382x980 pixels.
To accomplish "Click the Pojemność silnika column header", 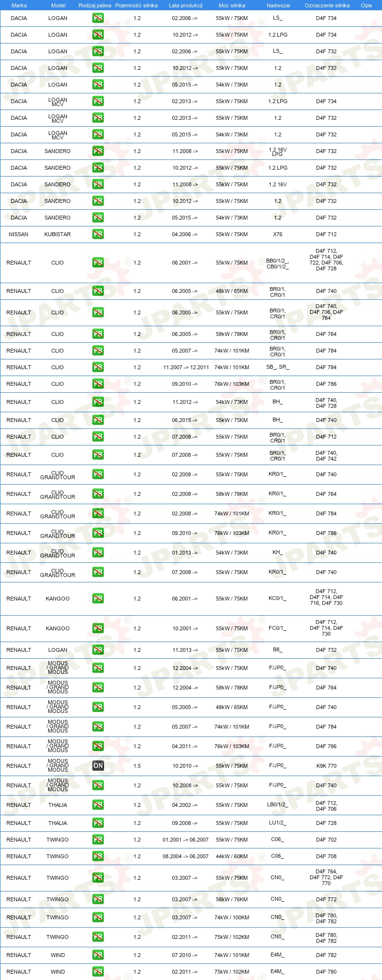I will 136,5.
